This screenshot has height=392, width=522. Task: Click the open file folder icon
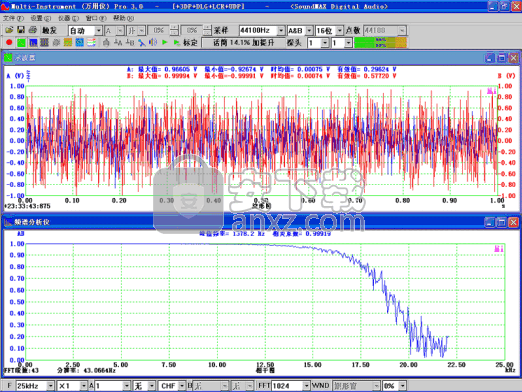coord(9,30)
